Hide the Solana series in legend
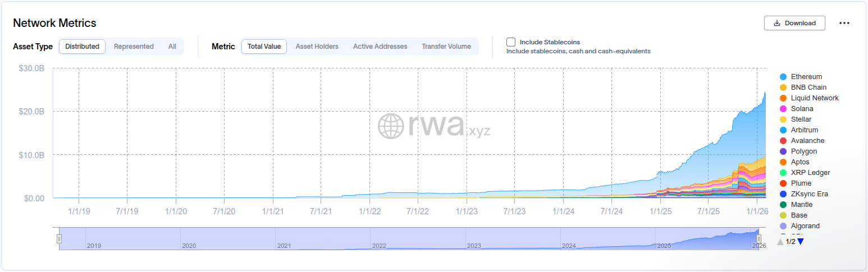The height and width of the screenshot is (272, 868). 783,109
